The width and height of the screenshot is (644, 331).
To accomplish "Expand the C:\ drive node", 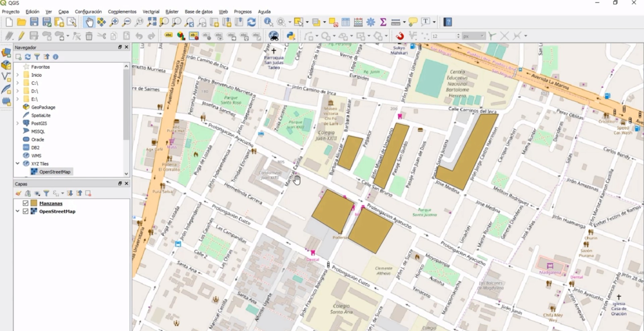I will click(17, 83).
